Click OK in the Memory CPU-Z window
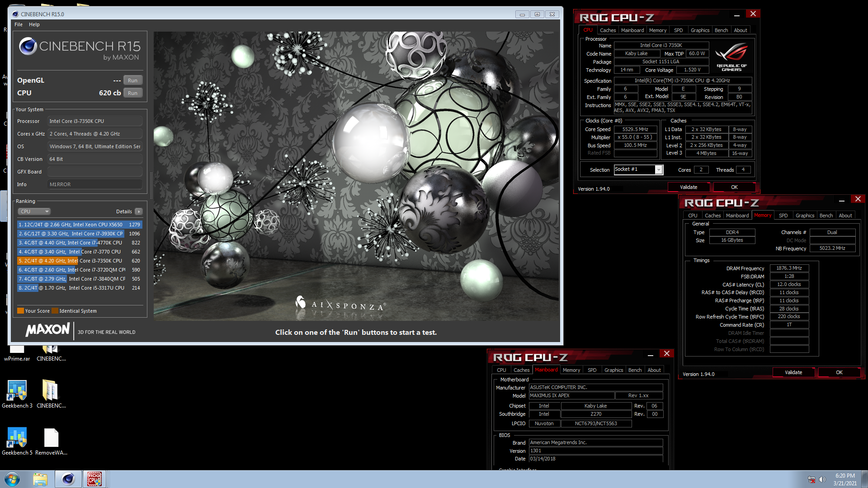 pyautogui.click(x=839, y=372)
